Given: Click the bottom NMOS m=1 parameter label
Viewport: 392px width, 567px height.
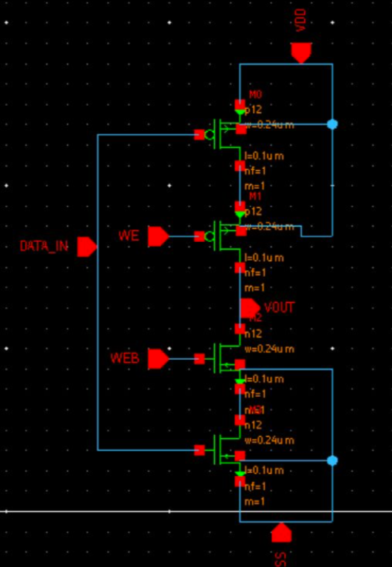Looking at the screenshot, I should coord(255,502).
